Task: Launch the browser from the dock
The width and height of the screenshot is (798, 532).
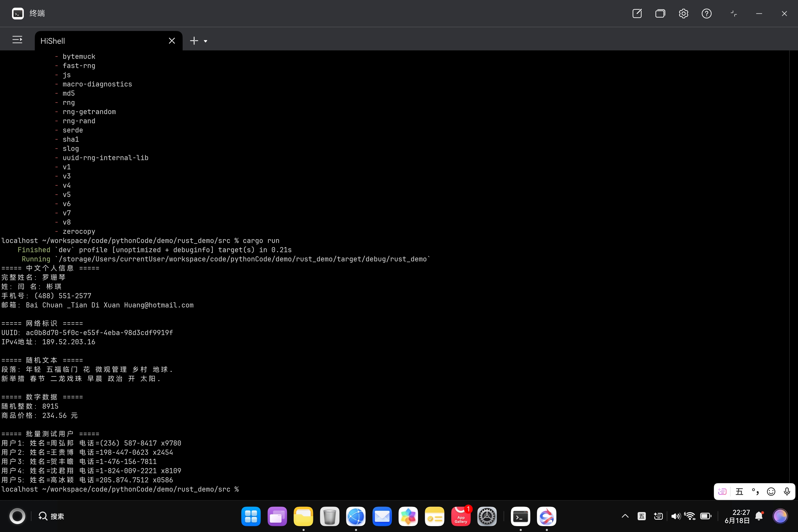Action: point(356,516)
